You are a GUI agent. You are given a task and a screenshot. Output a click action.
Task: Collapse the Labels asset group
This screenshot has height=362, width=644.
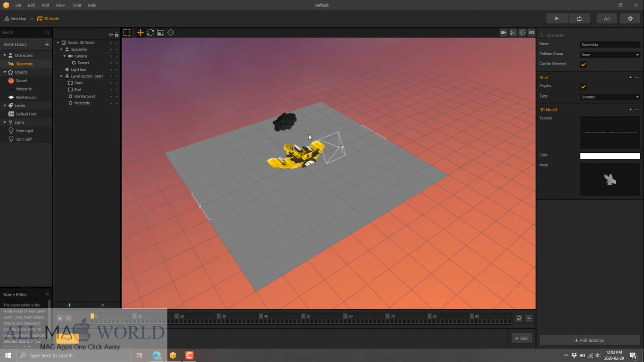click(x=5, y=106)
